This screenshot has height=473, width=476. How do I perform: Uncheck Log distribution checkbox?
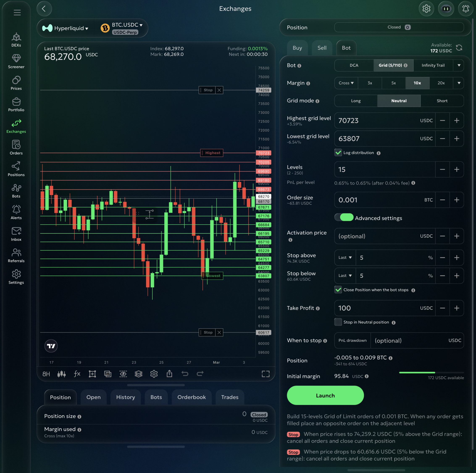[338, 153]
